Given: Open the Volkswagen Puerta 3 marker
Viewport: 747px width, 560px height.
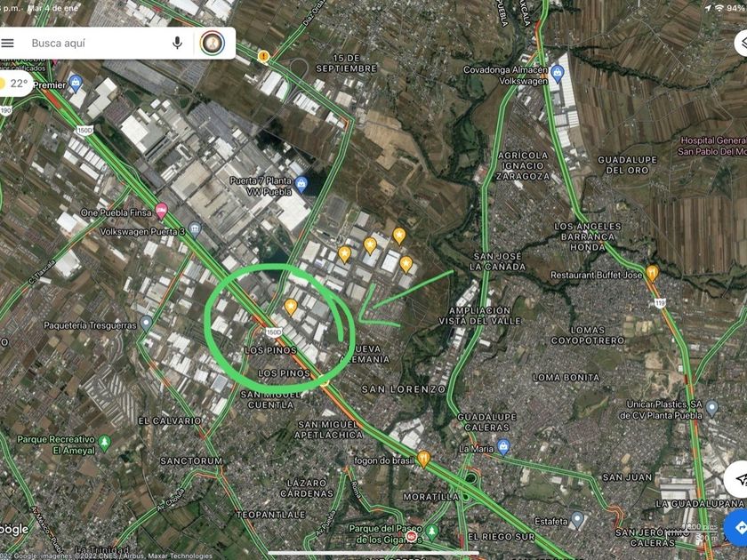Looking at the screenshot, I should (195, 230).
